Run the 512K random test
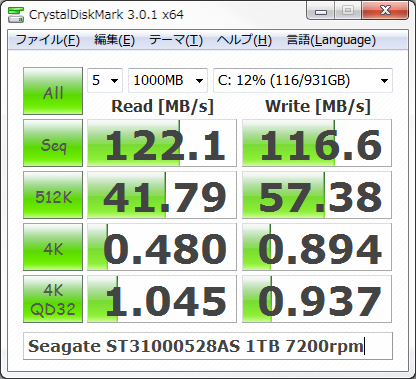 pyautogui.click(x=53, y=195)
